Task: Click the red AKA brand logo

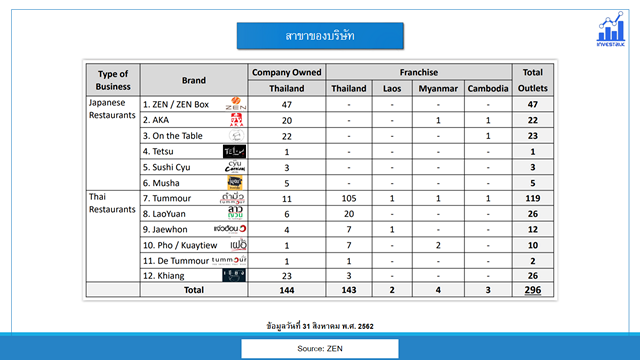Action: pos(236,120)
